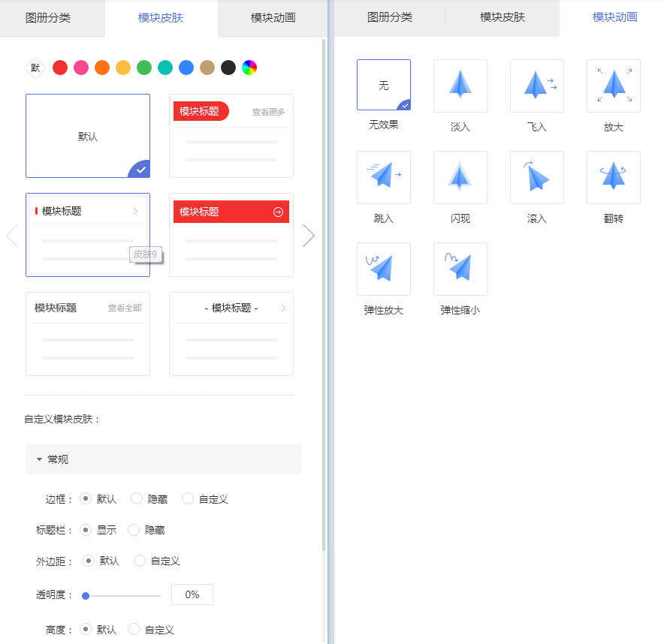This screenshot has width=664, height=644.
Task: Collapse the 常规 section
Action: (x=164, y=459)
